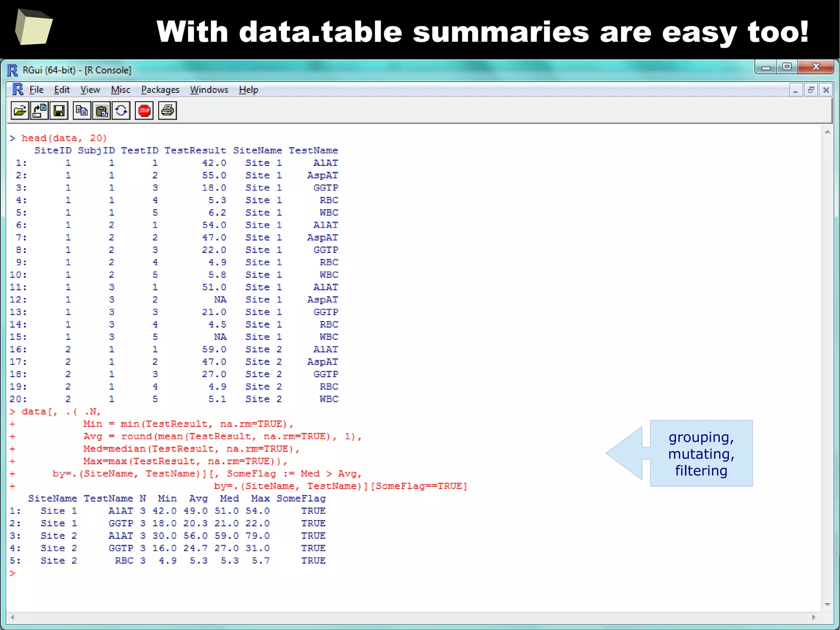Viewport: 840px width, 630px height.
Task: Click WBC in head output row 20
Action: pyautogui.click(x=329, y=399)
